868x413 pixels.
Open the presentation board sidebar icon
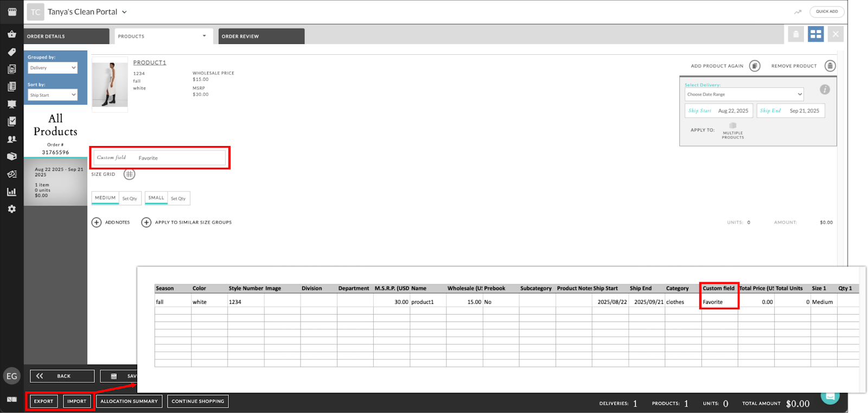coord(12,104)
